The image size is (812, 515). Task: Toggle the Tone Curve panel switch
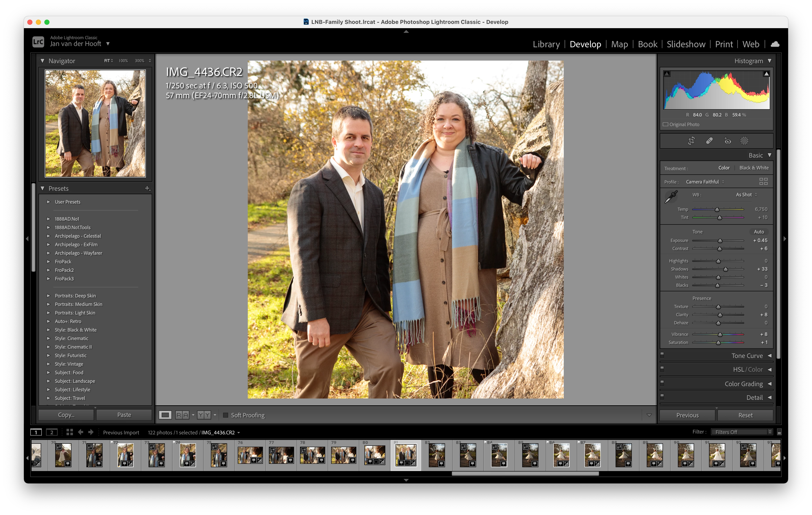[662, 355]
